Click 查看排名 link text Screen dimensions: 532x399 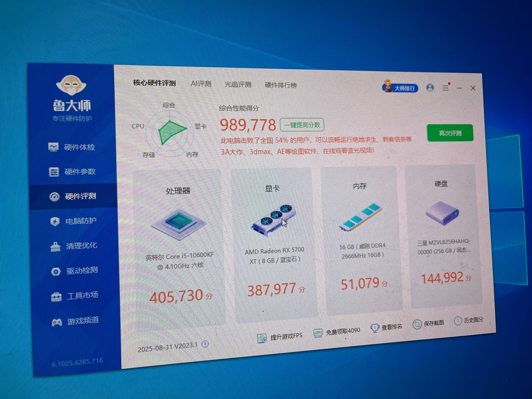(392, 327)
